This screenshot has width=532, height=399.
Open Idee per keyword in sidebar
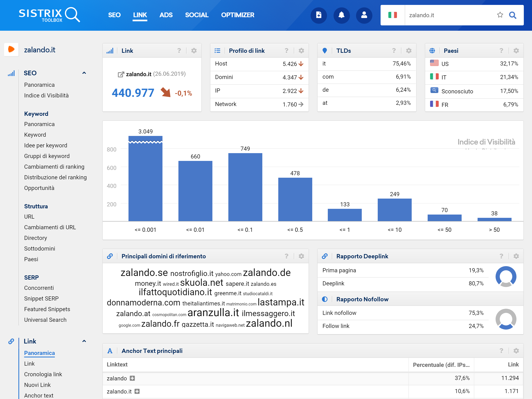(45, 145)
